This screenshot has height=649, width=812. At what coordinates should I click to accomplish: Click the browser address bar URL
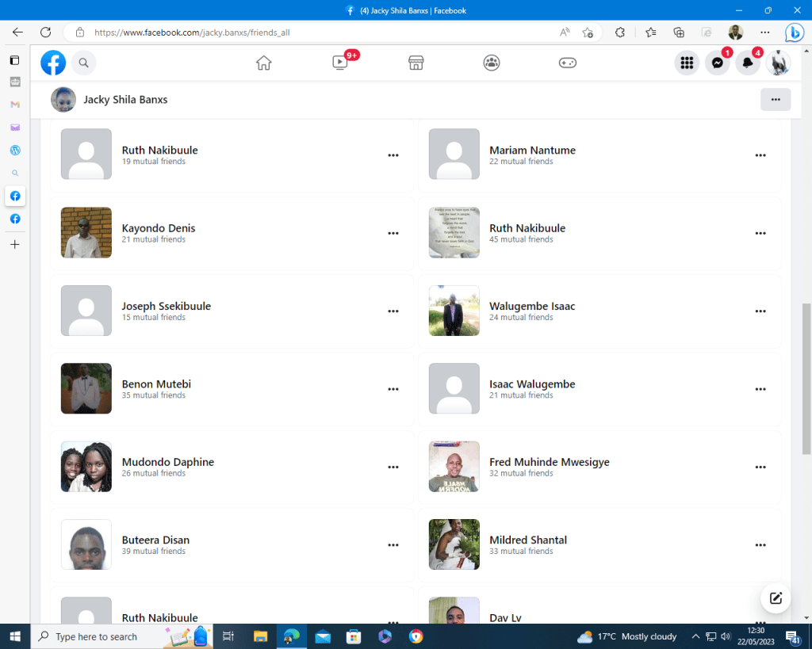click(317, 32)
